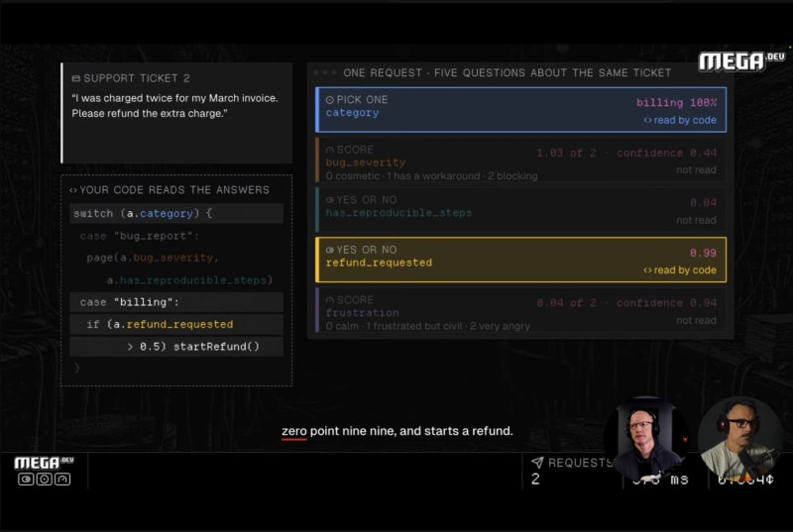Click the webcam bubble of the man with glasses and microphone
793x532 pixels.
coord(739,438)
